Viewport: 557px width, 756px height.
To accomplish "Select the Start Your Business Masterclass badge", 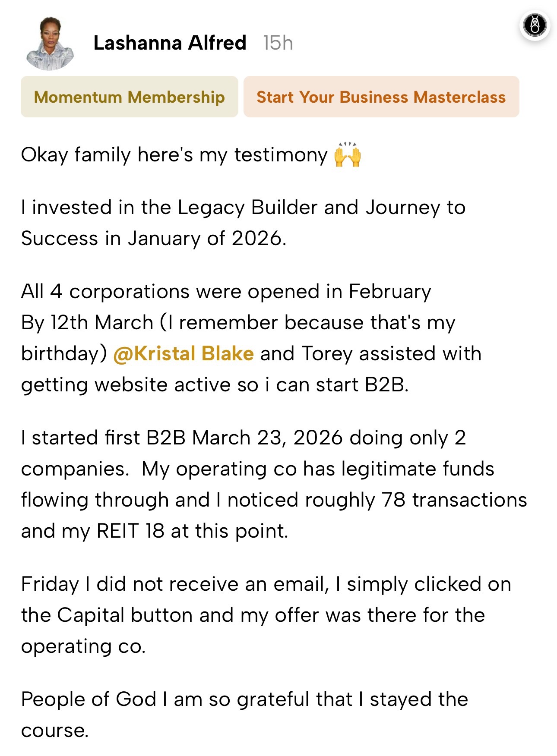I will (381, 97).
